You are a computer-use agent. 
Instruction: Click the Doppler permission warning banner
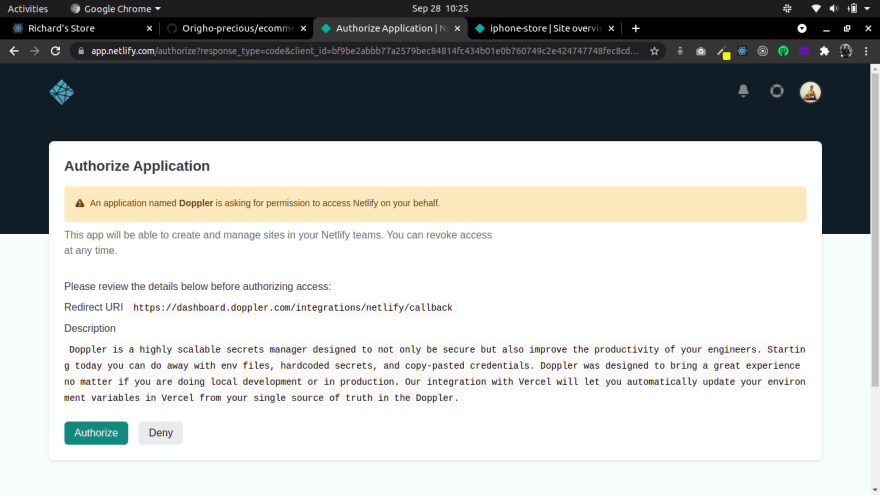click(435, 204)
